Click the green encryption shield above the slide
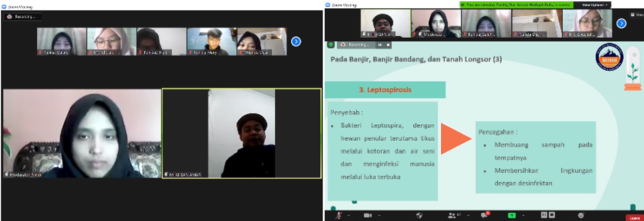 pos(331,44)
